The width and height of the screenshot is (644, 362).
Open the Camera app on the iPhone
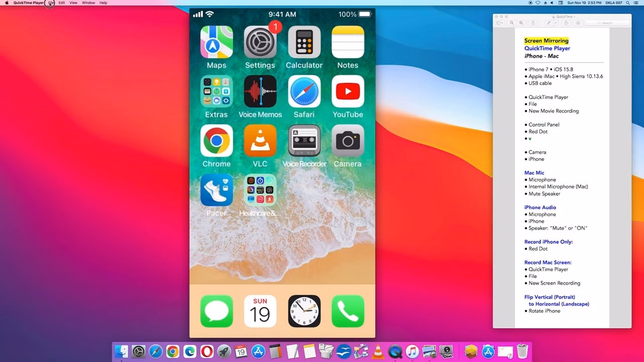348,141
